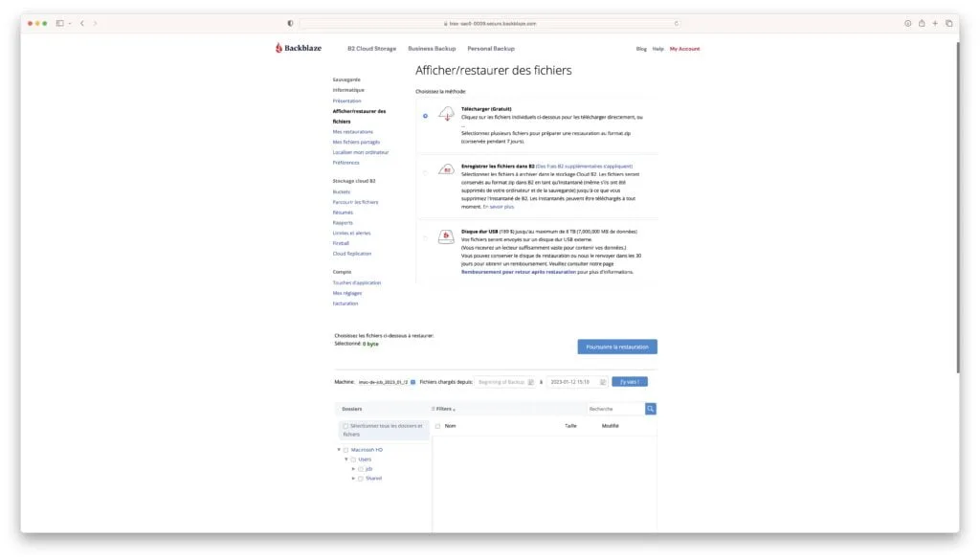Click the Backblaze flame logo
Viewport: 980px width, 560px height.
click(x=278, y=47)
